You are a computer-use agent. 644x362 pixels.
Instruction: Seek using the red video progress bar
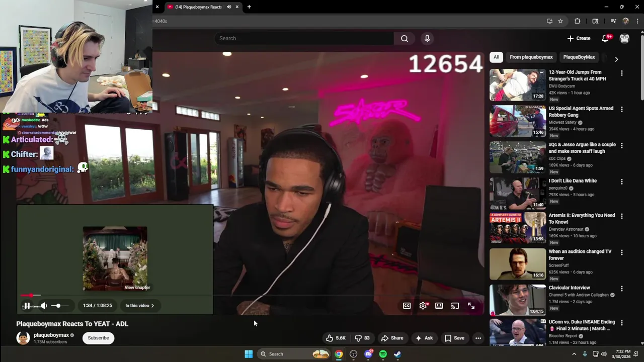[x=252, y=296]
